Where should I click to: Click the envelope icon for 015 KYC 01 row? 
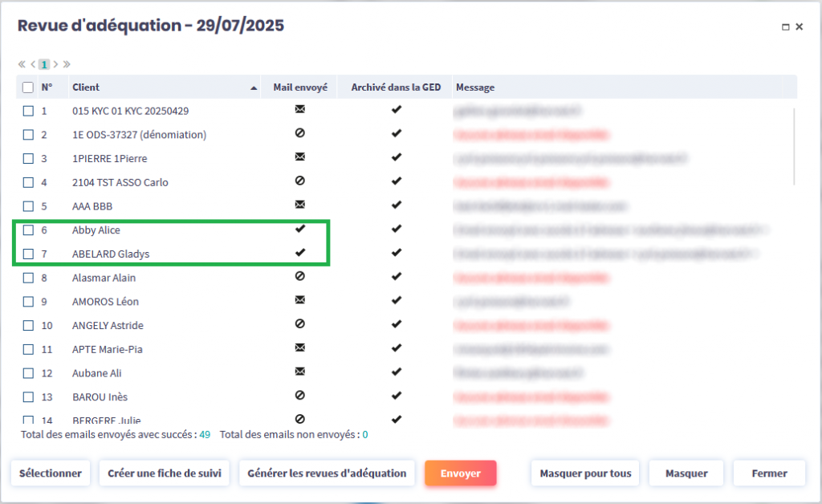tap(300, 110)
